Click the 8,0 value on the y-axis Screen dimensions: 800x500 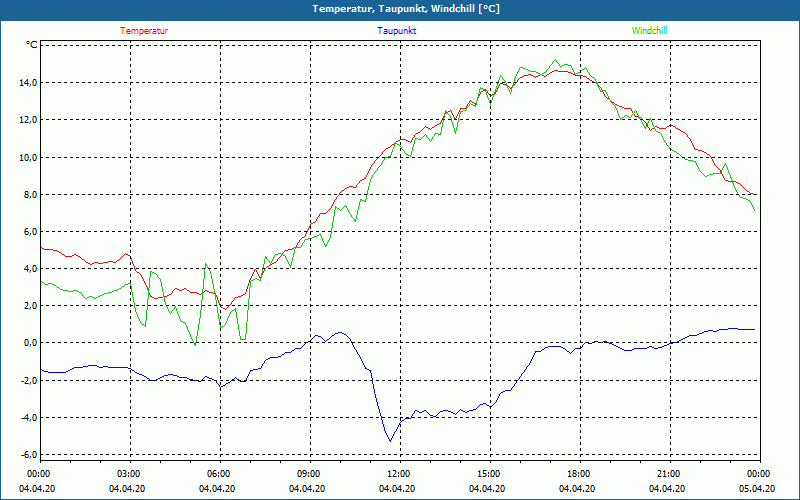pos(30,194)
